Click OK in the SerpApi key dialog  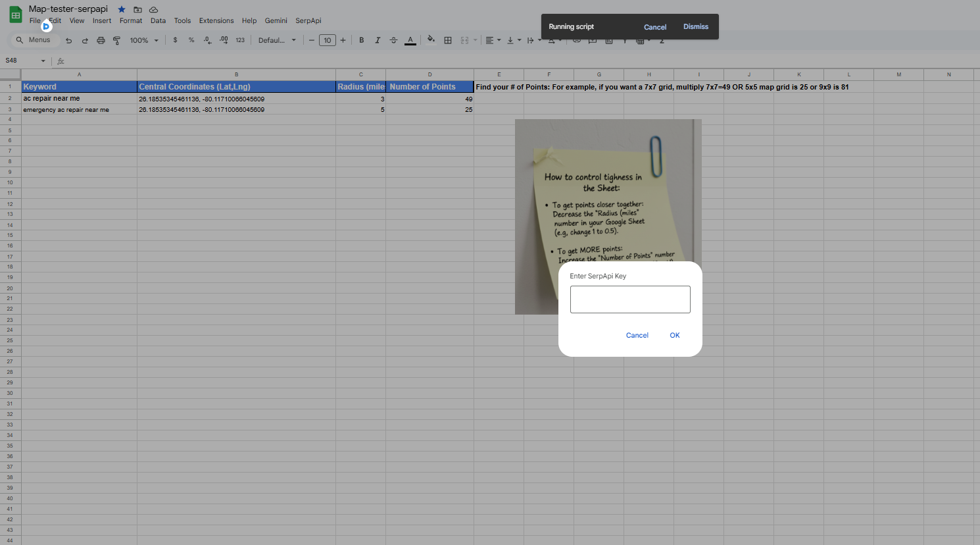pos(674,335)
